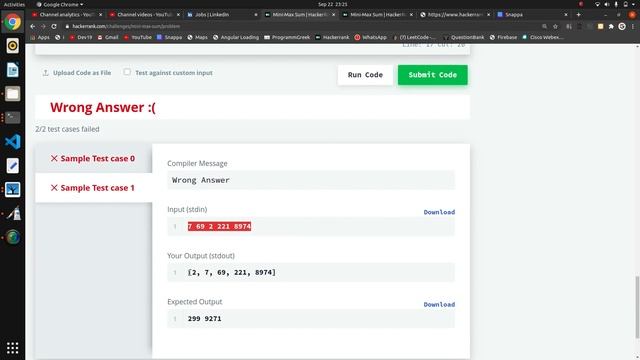The width and height of the screenshot is (640, 360).
Task: Open a new browser tab
Action: 578,14
